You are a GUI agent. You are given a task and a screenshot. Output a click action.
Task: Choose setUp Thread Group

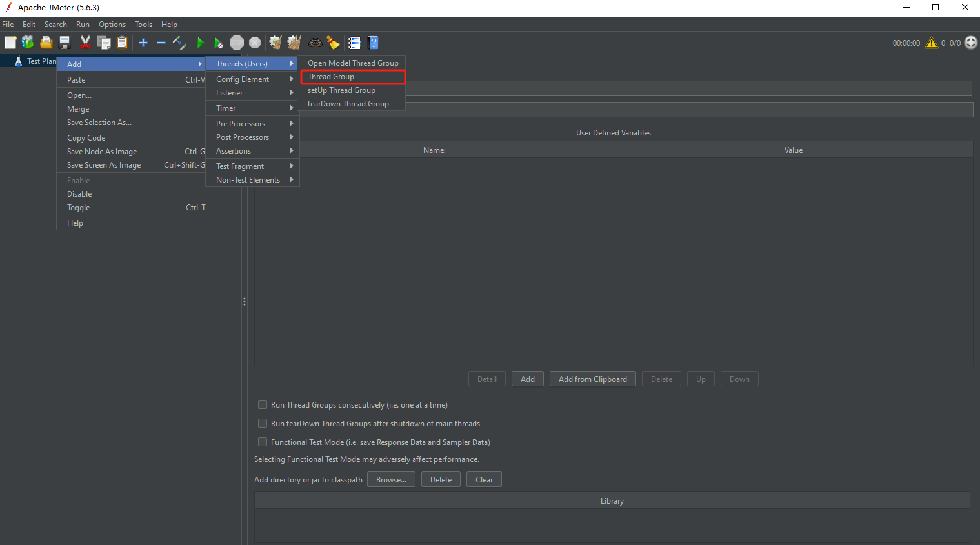[352, 90]
